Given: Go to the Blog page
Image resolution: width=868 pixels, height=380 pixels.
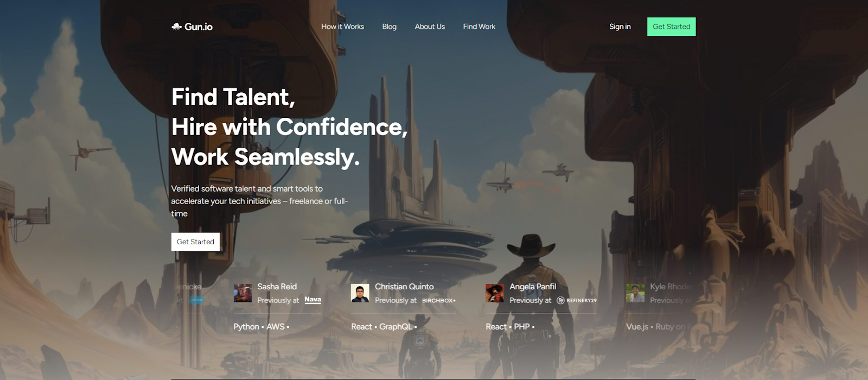Looking at the screenshot, I should pyautogui.click(x=389, y=27).
